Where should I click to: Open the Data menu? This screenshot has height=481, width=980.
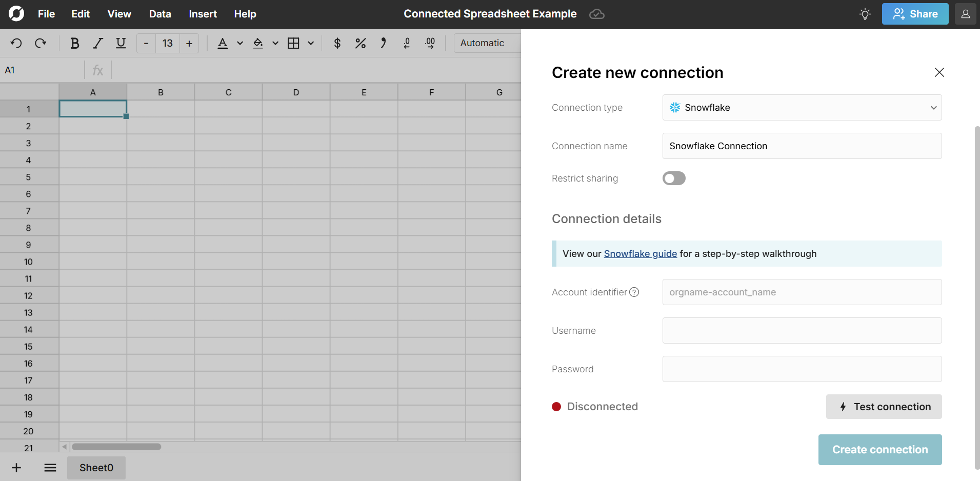[159, 14]
